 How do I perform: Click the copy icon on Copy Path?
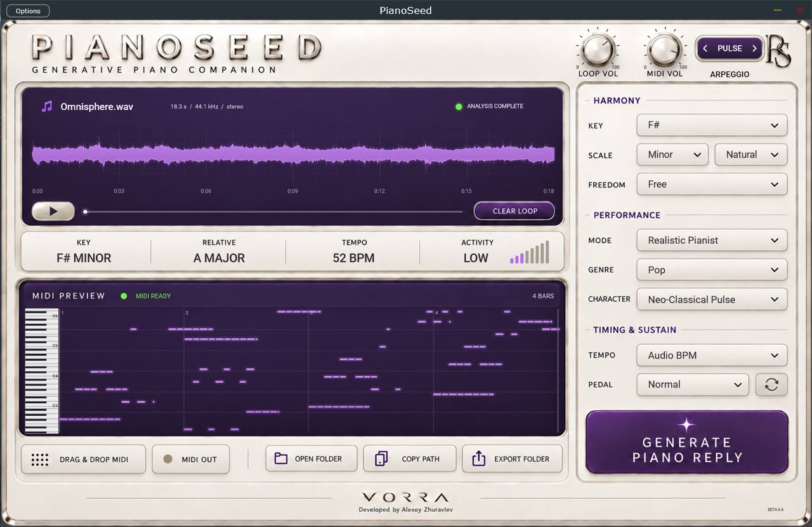coord(381,458)
